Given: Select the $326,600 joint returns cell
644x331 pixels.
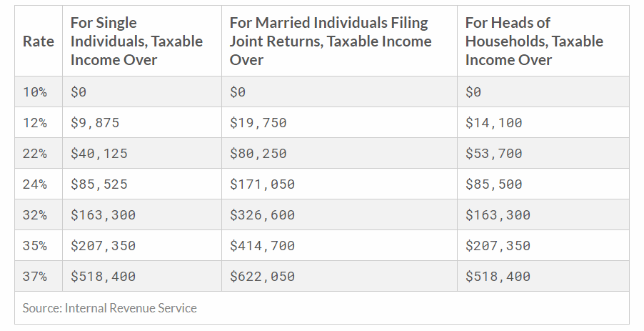Looking at the screenshot, I should coord(262,214).
